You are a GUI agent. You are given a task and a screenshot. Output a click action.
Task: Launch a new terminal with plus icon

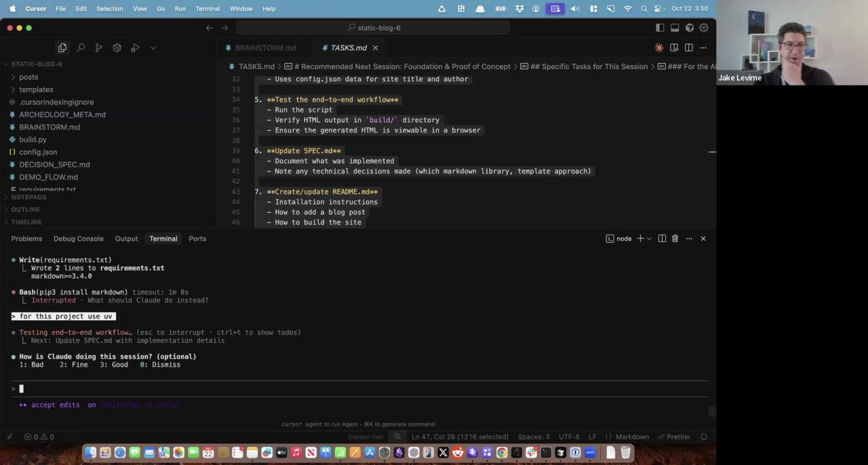640,238
